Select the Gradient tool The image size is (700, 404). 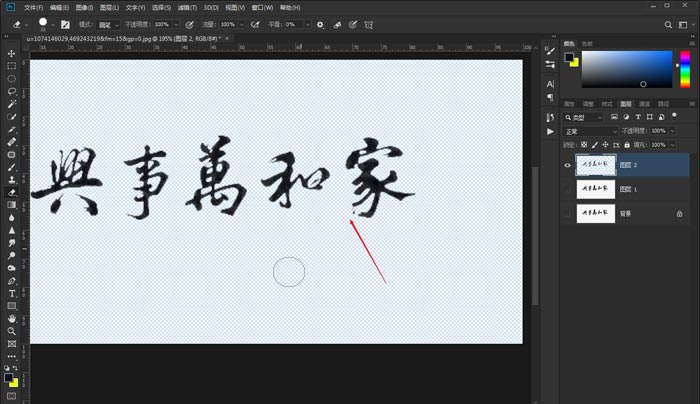click(12, 205)
